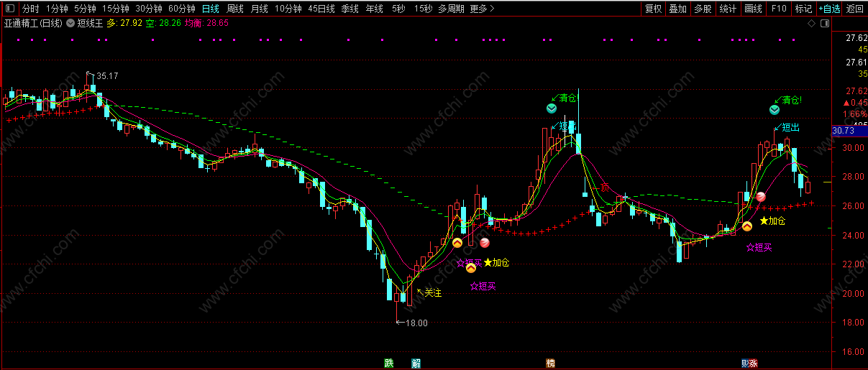Open the 统计 statistics button
Viewport: 868px width, 370px height.
pyautogui.click(x=728, y=9)
